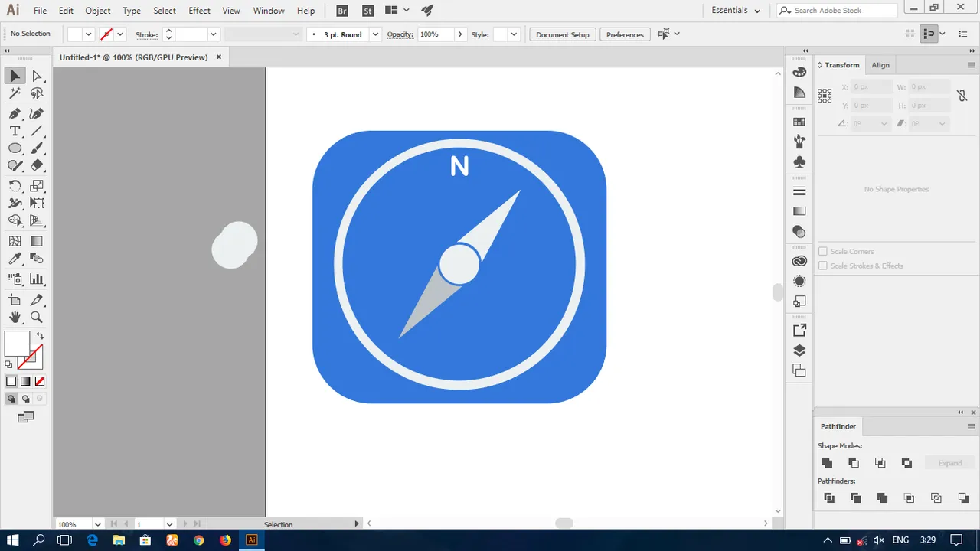The height and width of the screenshot is (551, 980).
Task: Click Minus Back pathfinder icon
Action: coord(963,497)
